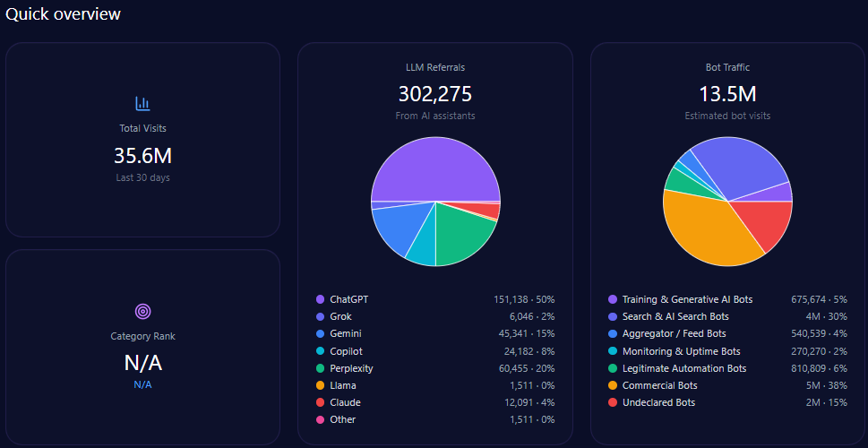Viewport: 868px width, 448px height.
Task: Click the Undeclared Bots red legend dot
Action: [x=613, y=402]
